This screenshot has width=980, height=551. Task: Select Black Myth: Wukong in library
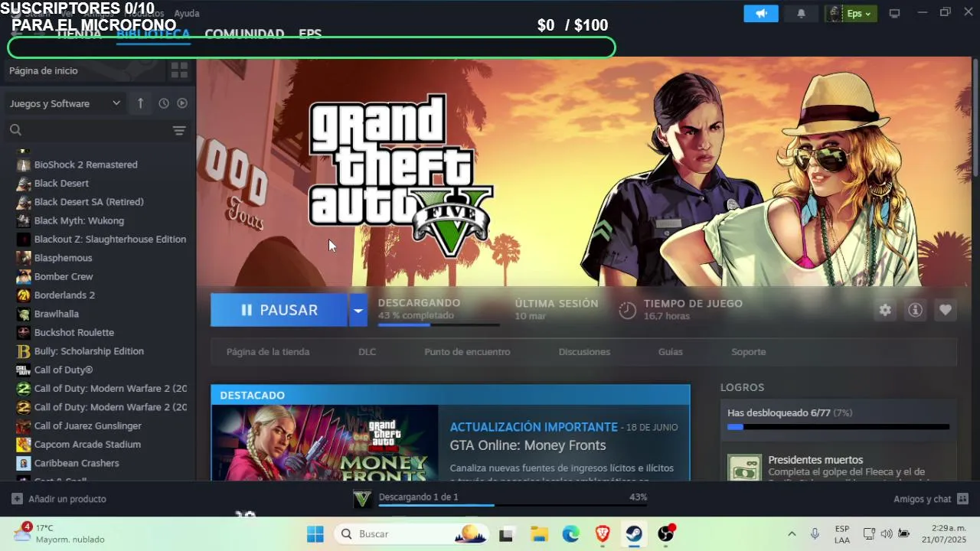coord(79,220)
